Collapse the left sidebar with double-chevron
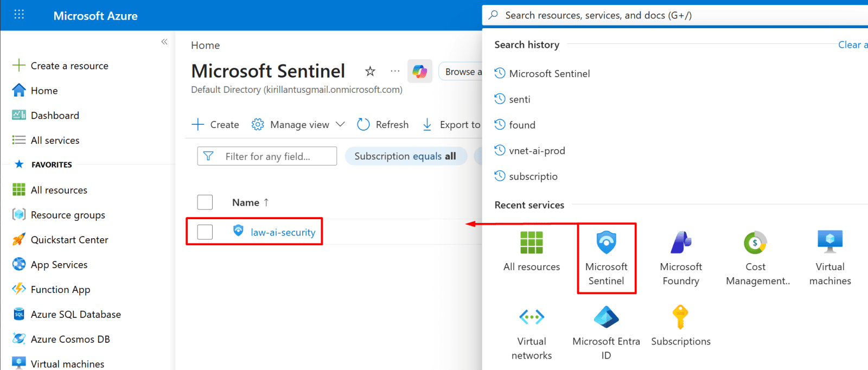This screenshot has width=868, height=370. 164,42
